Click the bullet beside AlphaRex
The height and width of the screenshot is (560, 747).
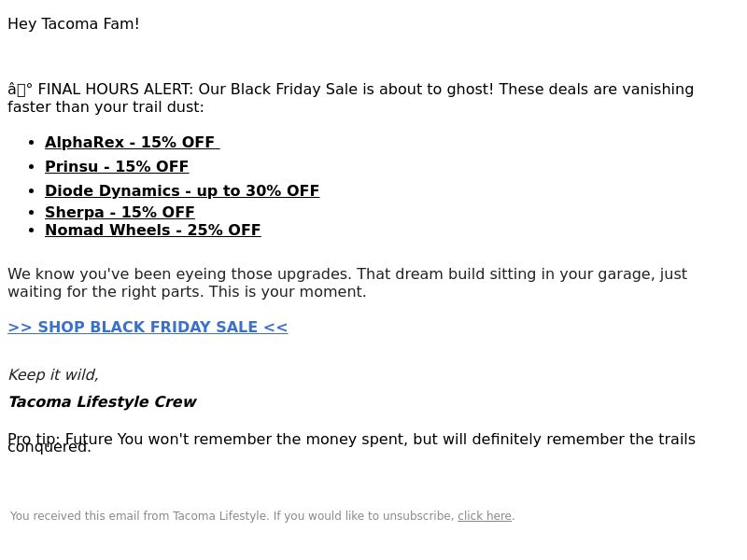click(32, 143)
